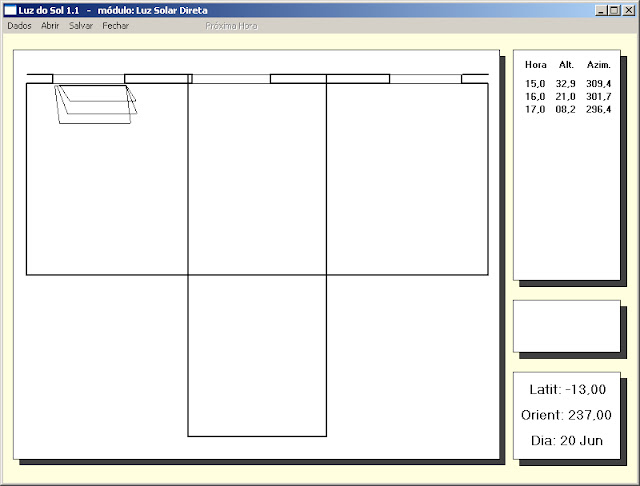Click the Azim. column header
The width and height of the screenshot is (640, 486).
click(x=599, y=64)
